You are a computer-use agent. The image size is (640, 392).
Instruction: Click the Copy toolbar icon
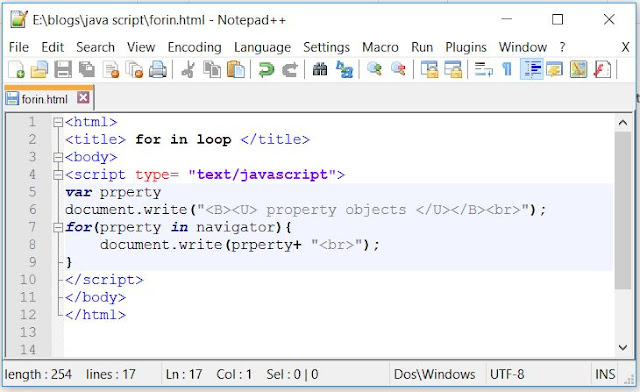click(212, 69)
